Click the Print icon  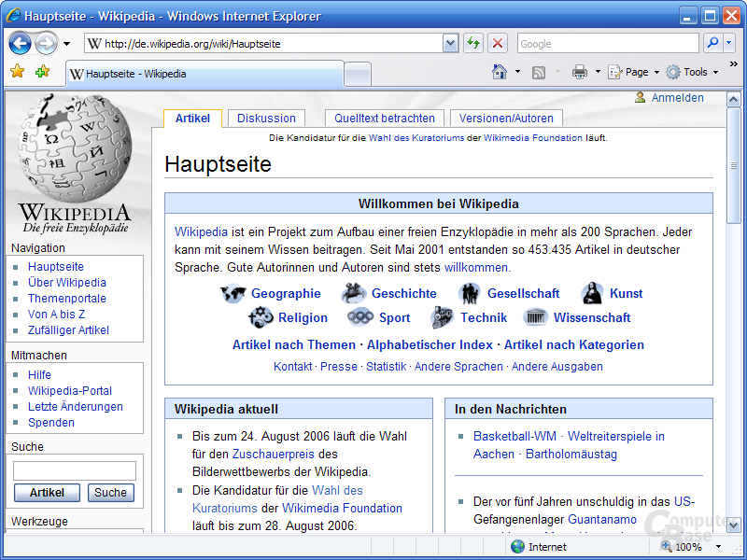tap(579, 72)
